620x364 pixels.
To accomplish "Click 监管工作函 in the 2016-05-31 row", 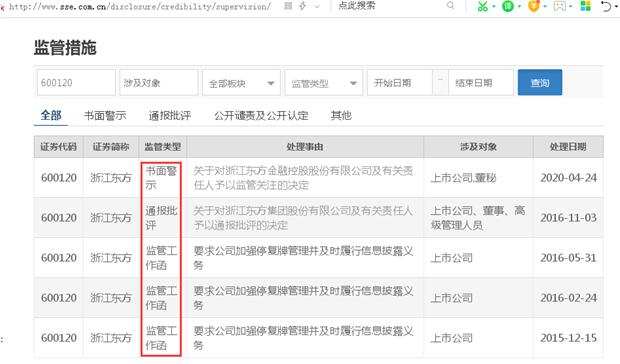I will point(161,258).
